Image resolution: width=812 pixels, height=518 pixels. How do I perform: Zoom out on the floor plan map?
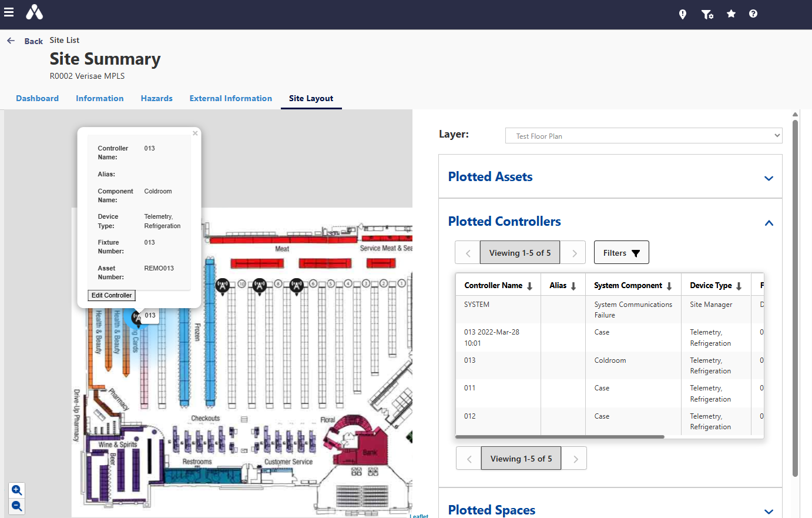pyautogui.click(x=17, y=506)
